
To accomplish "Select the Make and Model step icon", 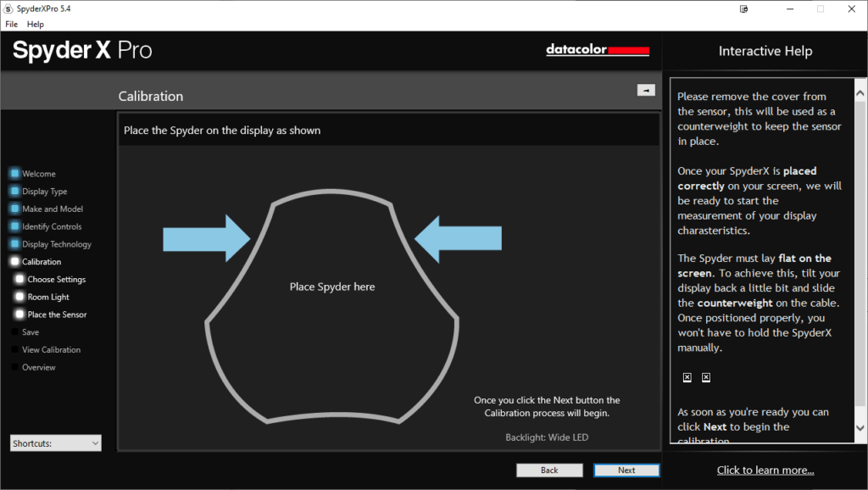I will 15,209.
